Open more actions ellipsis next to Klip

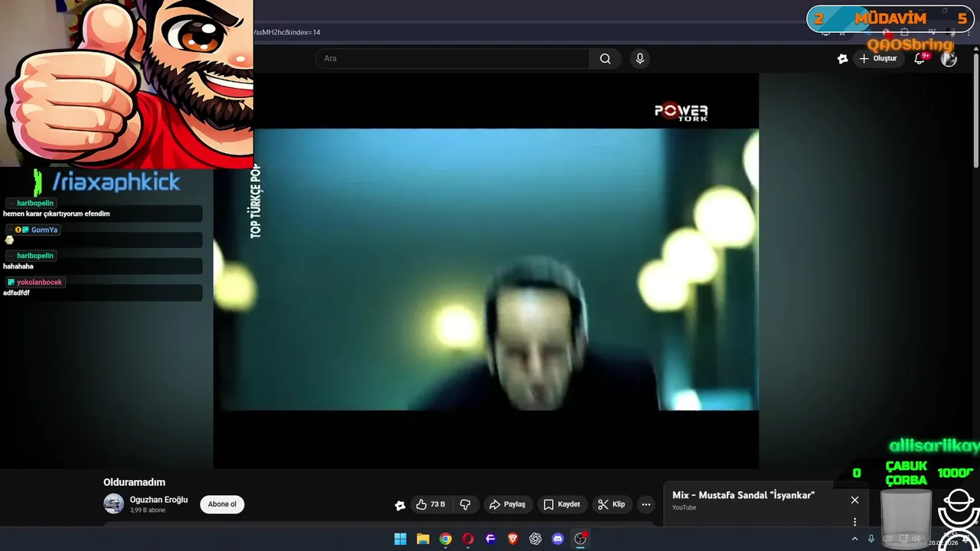646,504
